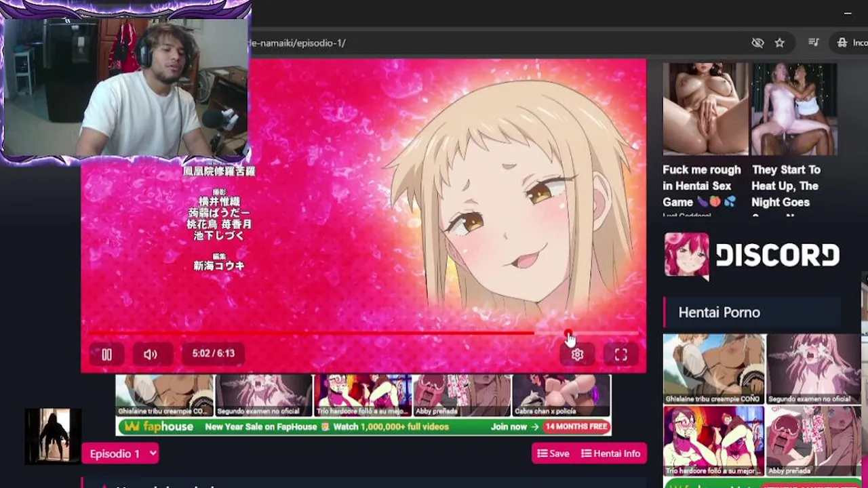Open browser media control icon
Image resolution: width=868 pixels, height=488 pixels.
pos(814,43)
